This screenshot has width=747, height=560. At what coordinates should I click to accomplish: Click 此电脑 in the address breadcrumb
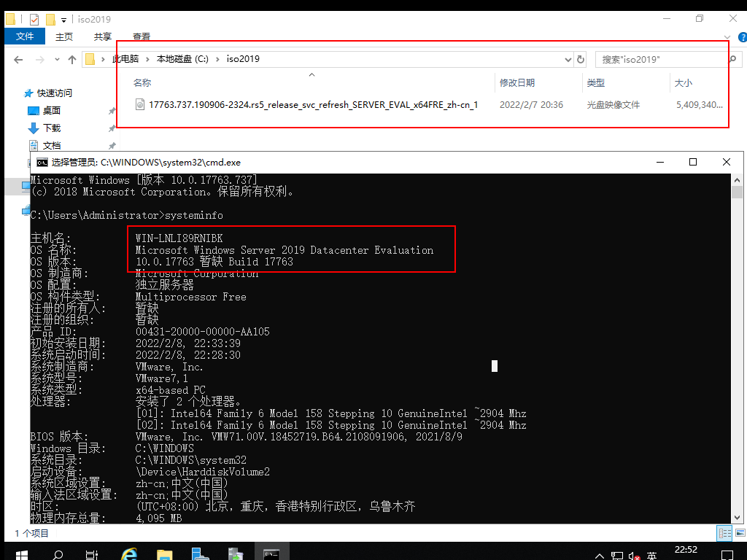tap(125, 59)
